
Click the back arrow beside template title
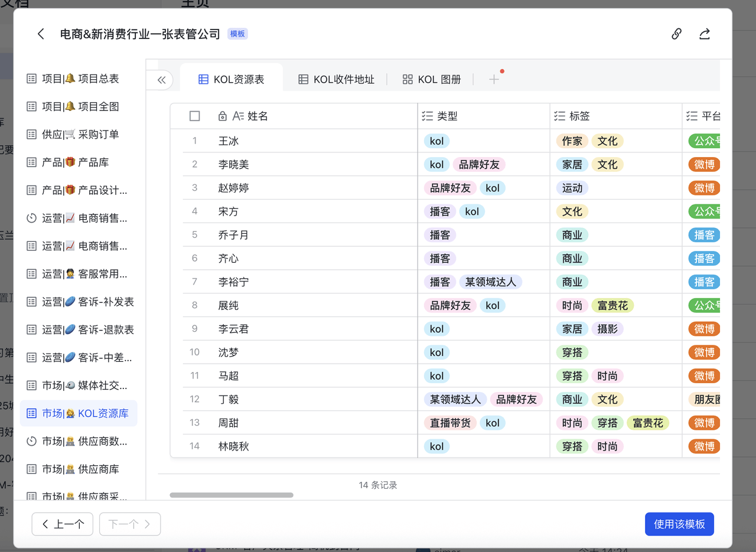(x=41, y=34)
